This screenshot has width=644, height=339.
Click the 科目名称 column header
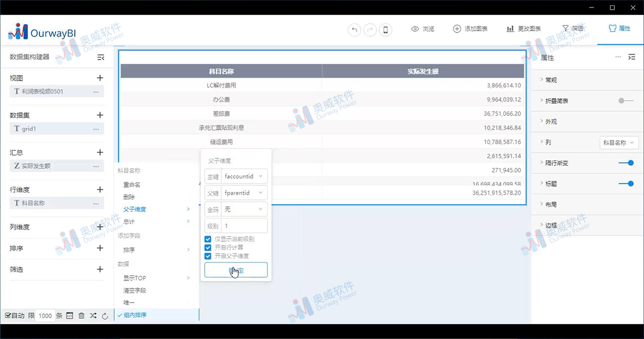221,71
